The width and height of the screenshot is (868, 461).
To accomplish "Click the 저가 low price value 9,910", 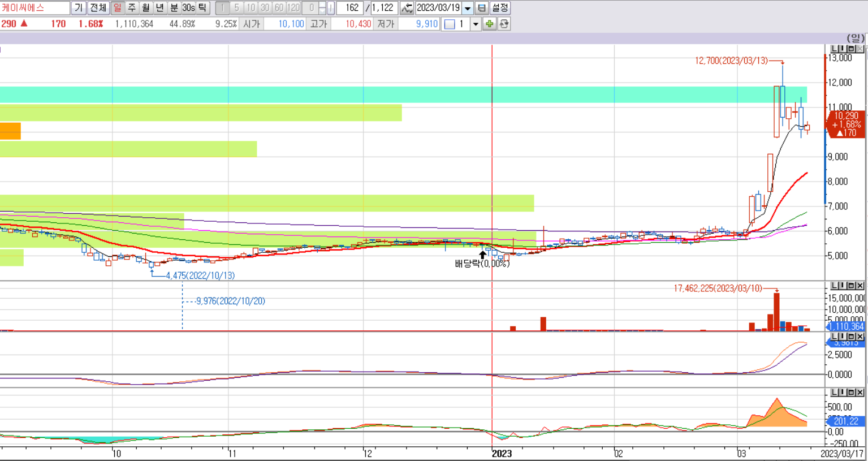I will click(427, 24).
